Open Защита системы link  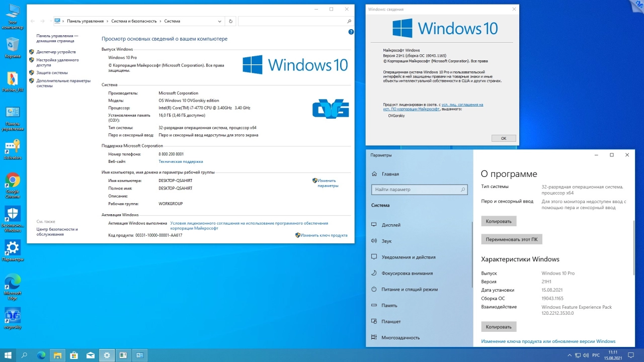52,73
